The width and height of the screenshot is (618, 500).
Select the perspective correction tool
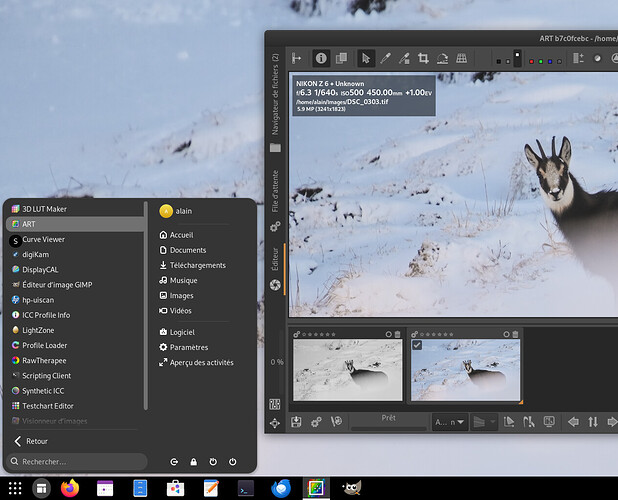point(462,59)
